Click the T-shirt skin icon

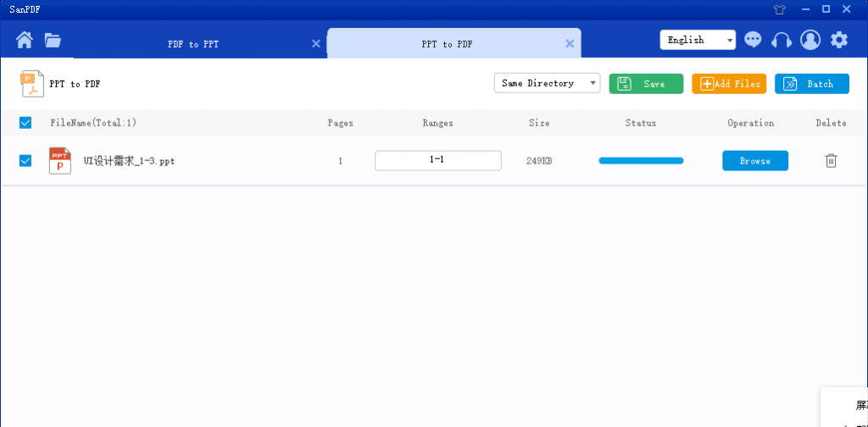[780, 8]
